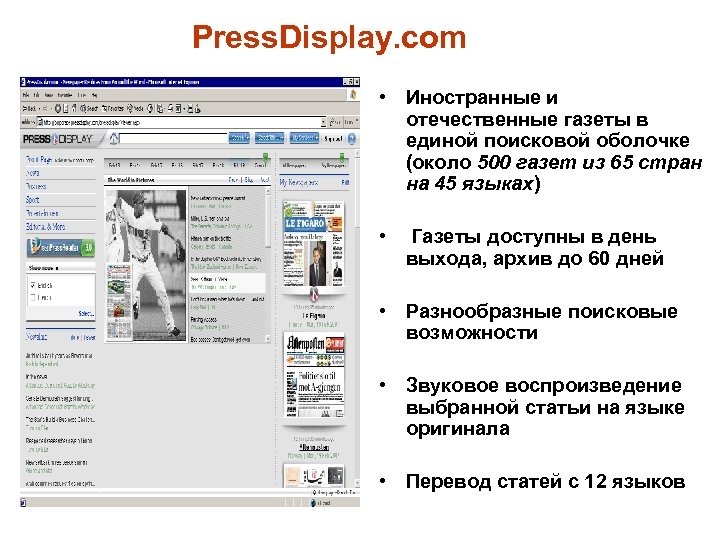Open the Sport sidebar link
The image size is (720, 540).
pos(33,200)
